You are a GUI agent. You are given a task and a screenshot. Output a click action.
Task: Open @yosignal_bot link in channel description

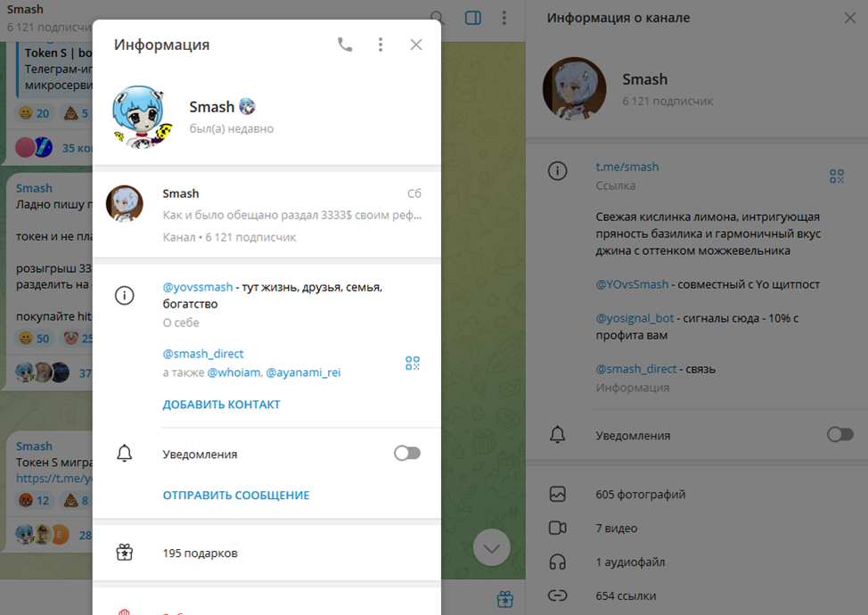coord(635,318)
